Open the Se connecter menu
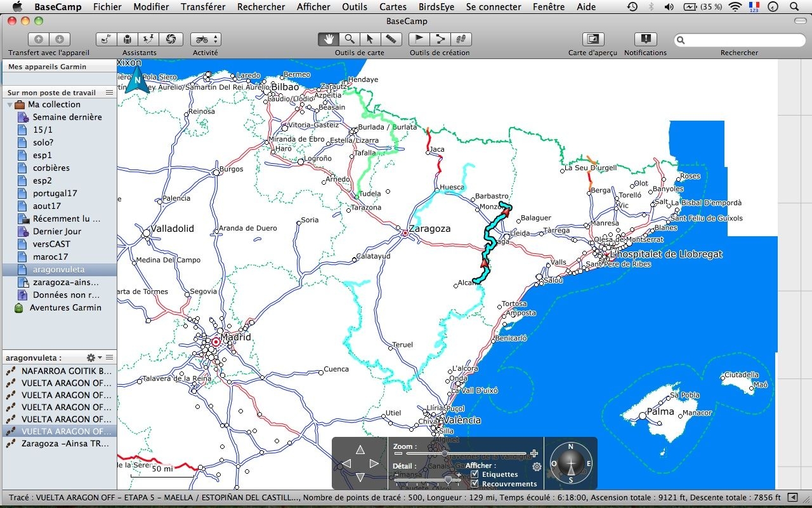This screenshot has height=508, width=812. [494, 7]
